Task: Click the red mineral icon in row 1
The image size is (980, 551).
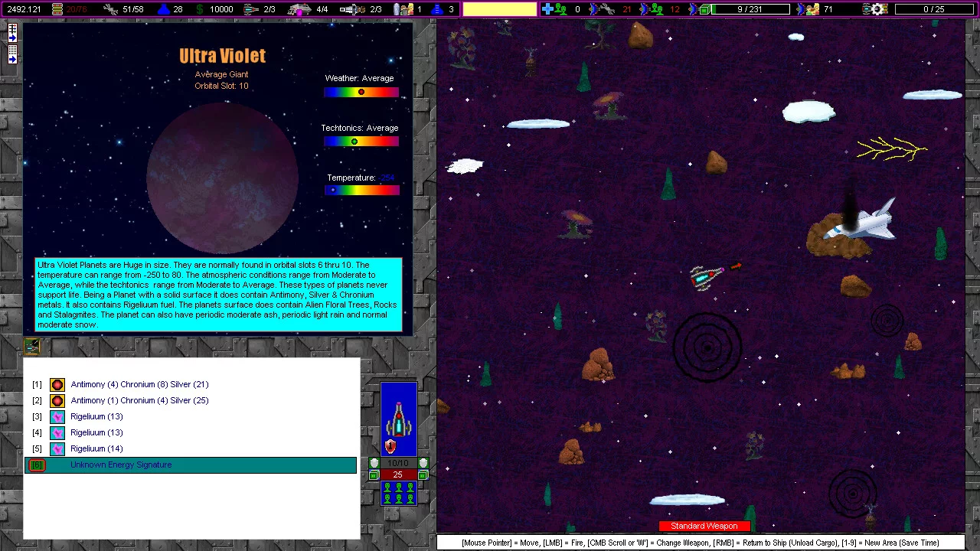Action: coord(57,384)
